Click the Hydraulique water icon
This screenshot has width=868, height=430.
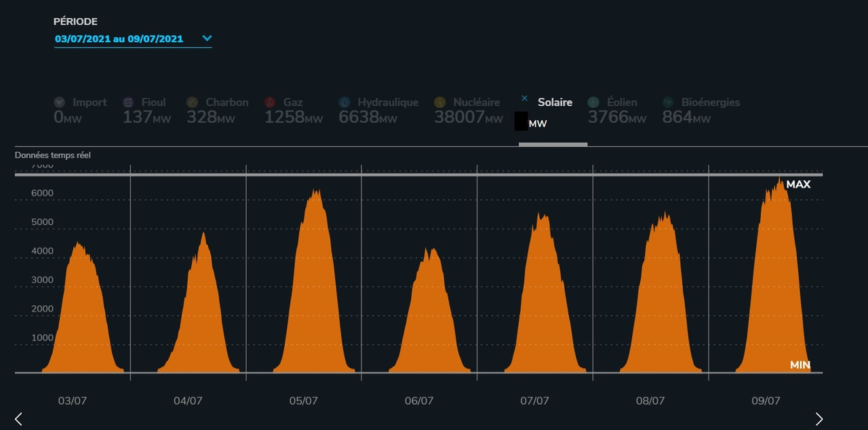(344, 102)
